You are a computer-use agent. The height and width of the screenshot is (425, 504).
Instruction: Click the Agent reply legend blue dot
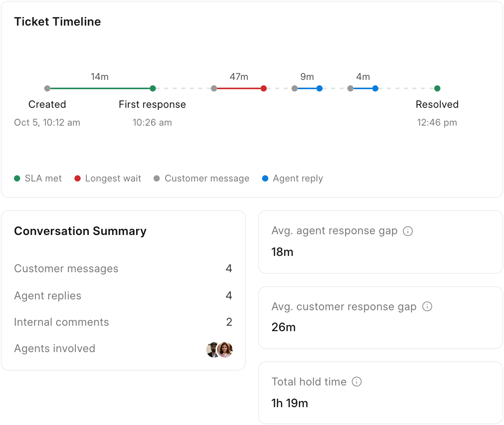coord(265,178)
